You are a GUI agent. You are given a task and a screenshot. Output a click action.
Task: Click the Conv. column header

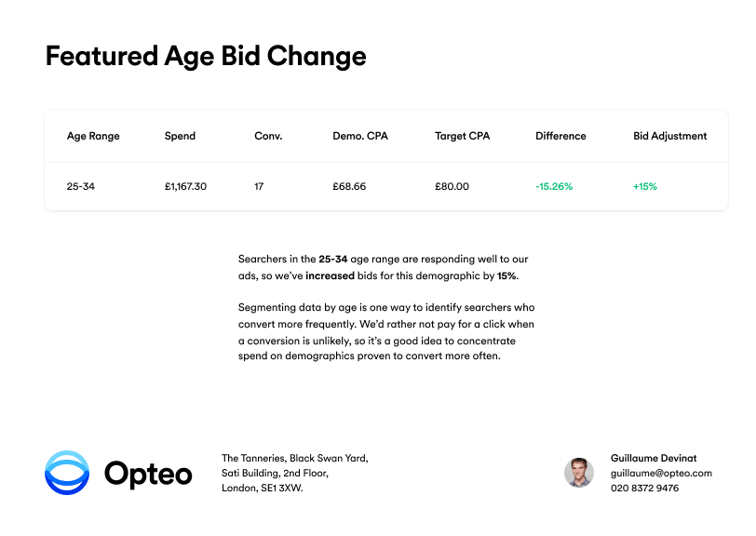pos(268,136)
